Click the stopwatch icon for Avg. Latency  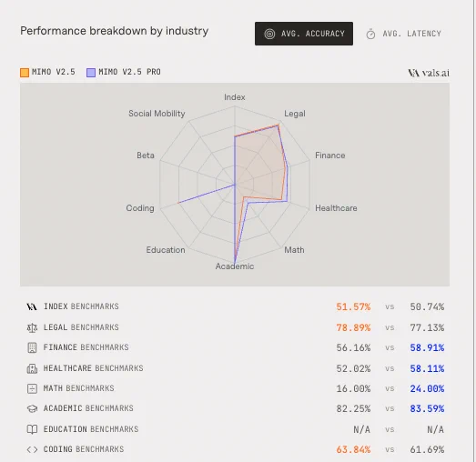coord(370,34)
